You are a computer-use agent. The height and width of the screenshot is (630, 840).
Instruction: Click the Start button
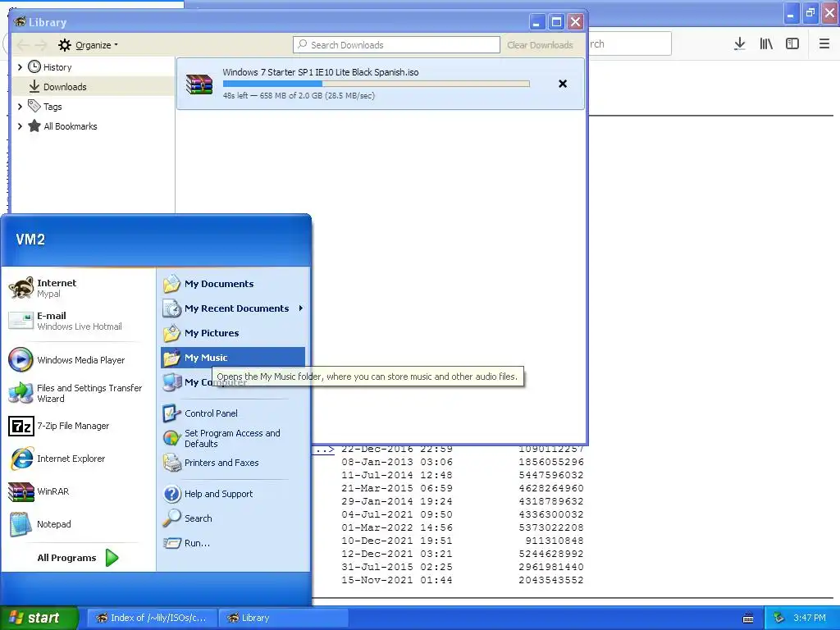pos(39,618)
